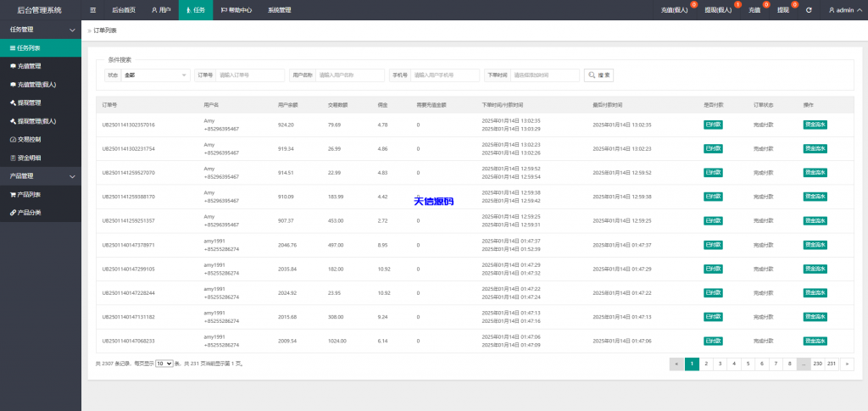Jump to last pagination page 231
The height and width of the screenshot is (411, 868).
(832, 364)
